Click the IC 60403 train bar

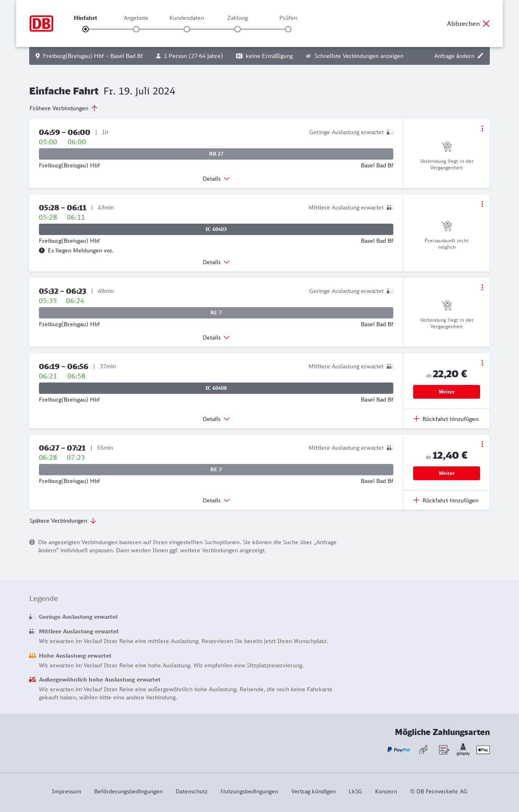216,229
